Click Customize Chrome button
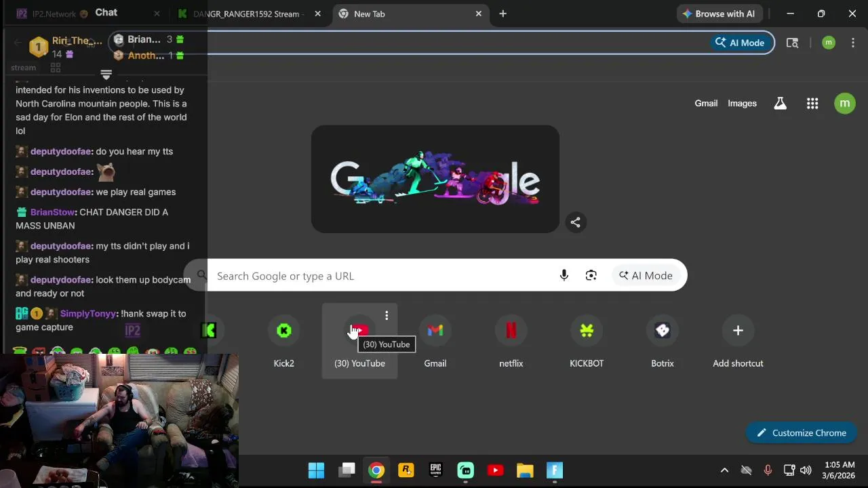The width and height of the screenshot is (868, 488). [802, 432]
